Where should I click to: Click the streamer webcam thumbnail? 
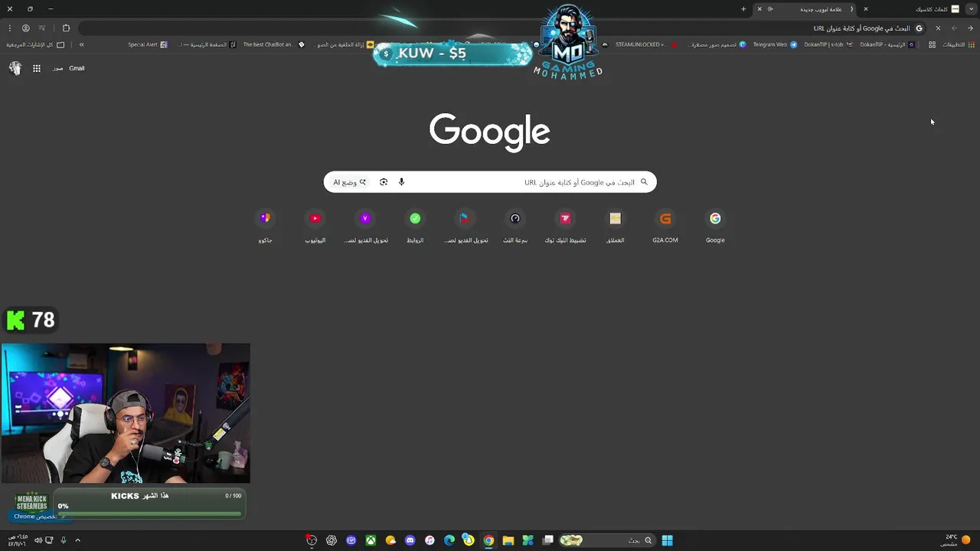click(x=126, y=413)
